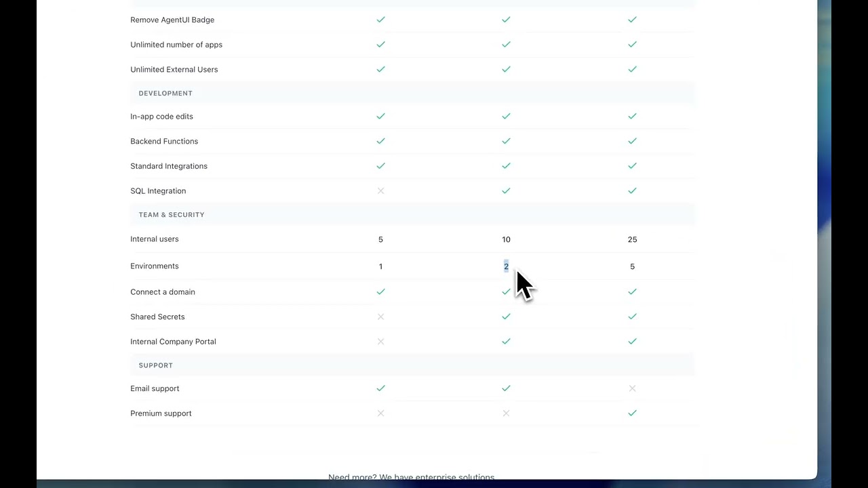Click third-plan checkmark for SQL Integration
Screen dimensions: 868x488
[632, 191]
